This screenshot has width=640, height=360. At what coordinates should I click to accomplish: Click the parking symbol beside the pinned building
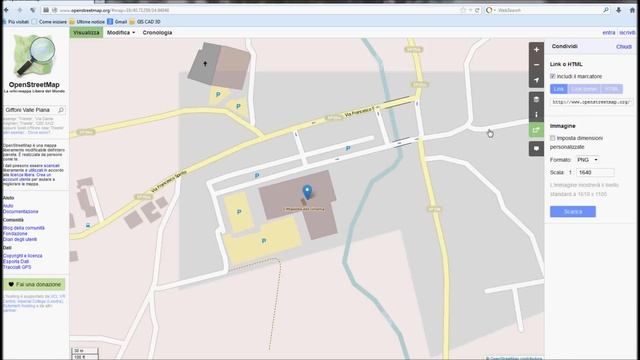point(239,211)
